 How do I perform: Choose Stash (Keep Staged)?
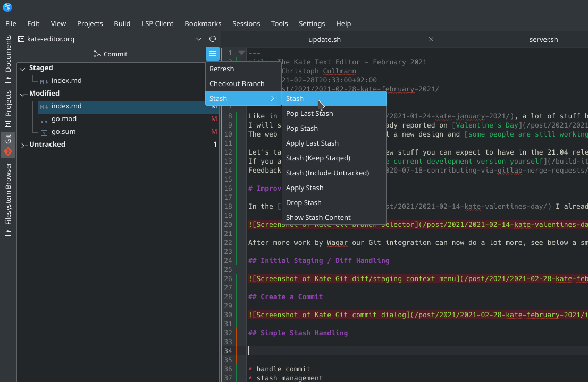tap(334, 158)
